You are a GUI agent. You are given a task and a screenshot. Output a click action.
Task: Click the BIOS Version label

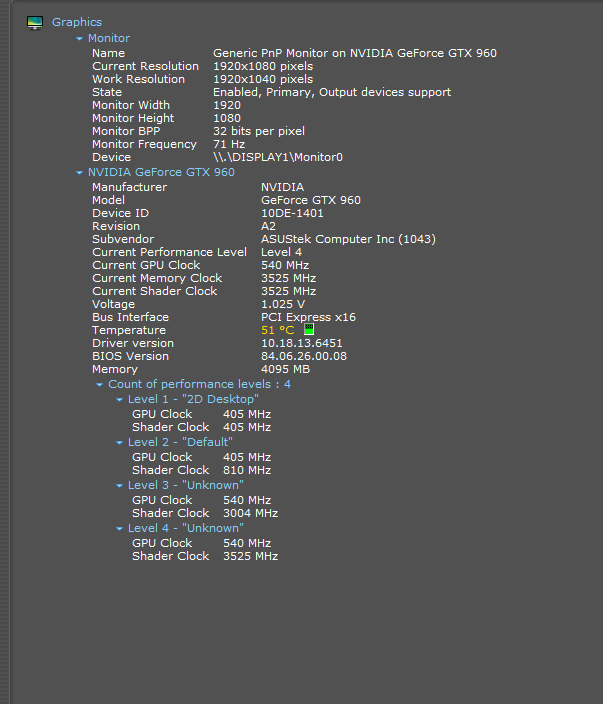click(x=130, y=356)
